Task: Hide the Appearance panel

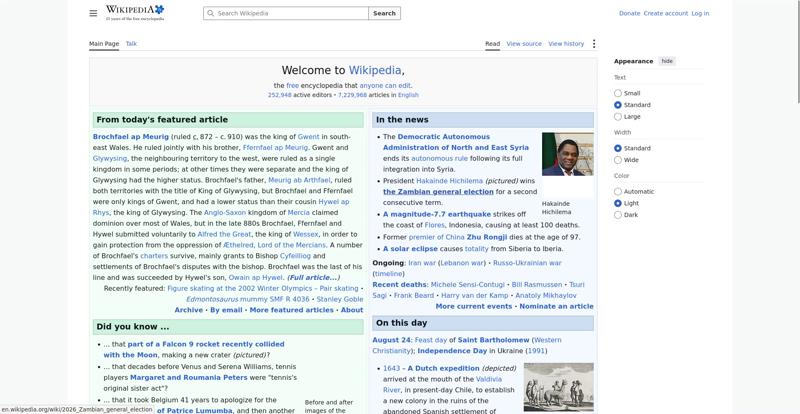Action: pyautogui.click(x=667, y=61)
